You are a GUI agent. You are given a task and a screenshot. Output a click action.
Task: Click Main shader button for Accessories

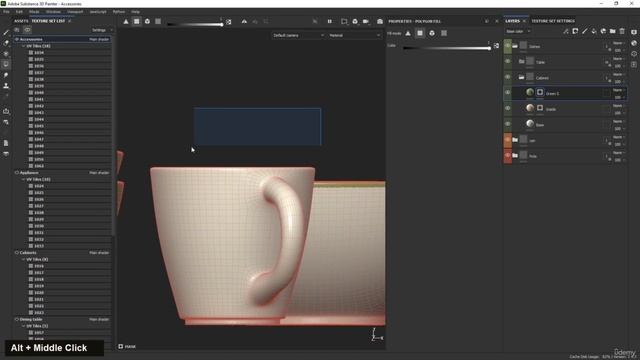point(99,39)
